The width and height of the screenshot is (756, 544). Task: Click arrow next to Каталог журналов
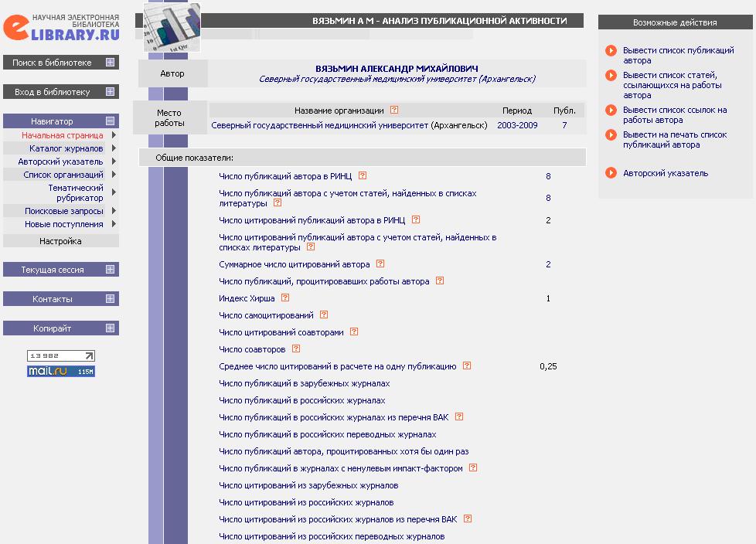coord(114,148)
